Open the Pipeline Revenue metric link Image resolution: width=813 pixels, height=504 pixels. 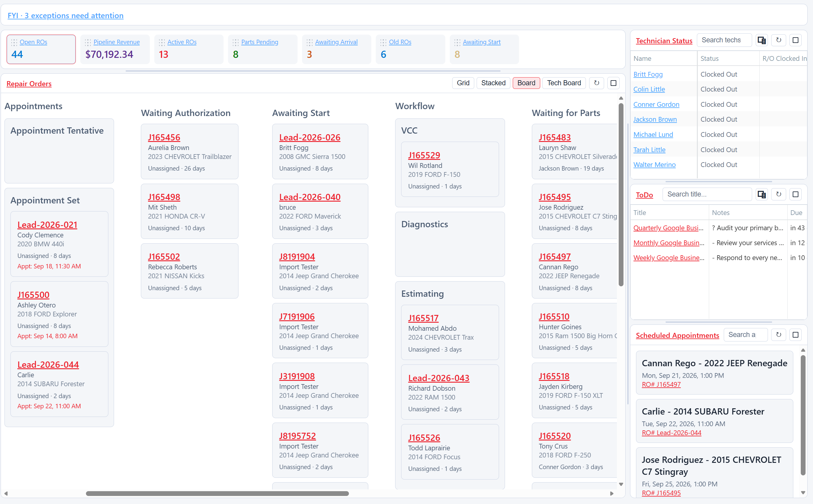point(116,42)
